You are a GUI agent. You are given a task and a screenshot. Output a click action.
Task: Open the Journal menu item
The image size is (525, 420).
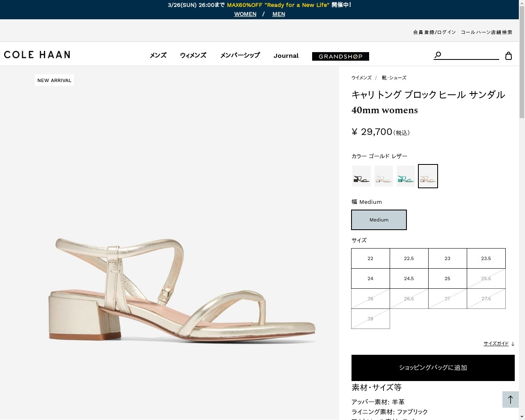pyautogui.click(x=286, y=56)
